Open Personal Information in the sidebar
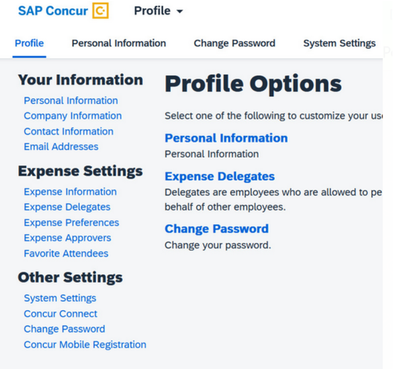Screen dimensions: 400x369 71,100
